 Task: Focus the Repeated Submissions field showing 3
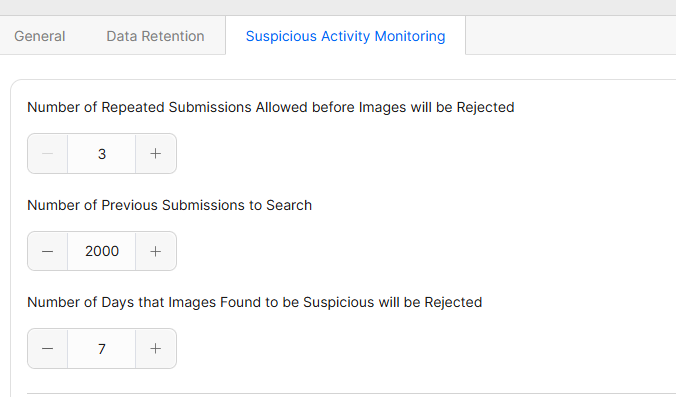[102, 153]
